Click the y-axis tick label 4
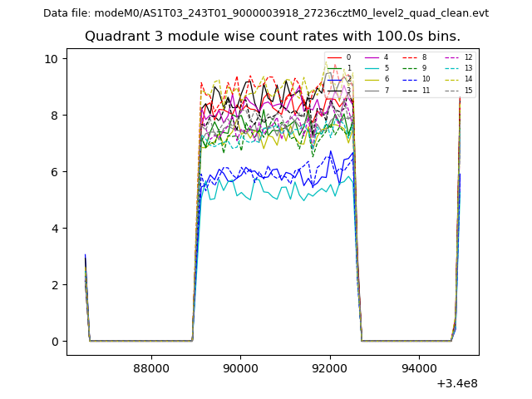532x399 pixels. [54, 228]
